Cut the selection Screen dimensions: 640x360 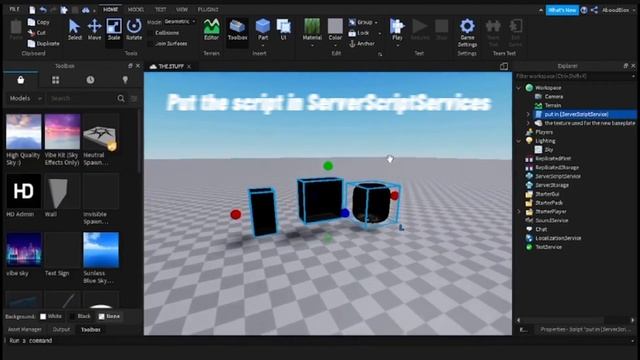(37, 33)
